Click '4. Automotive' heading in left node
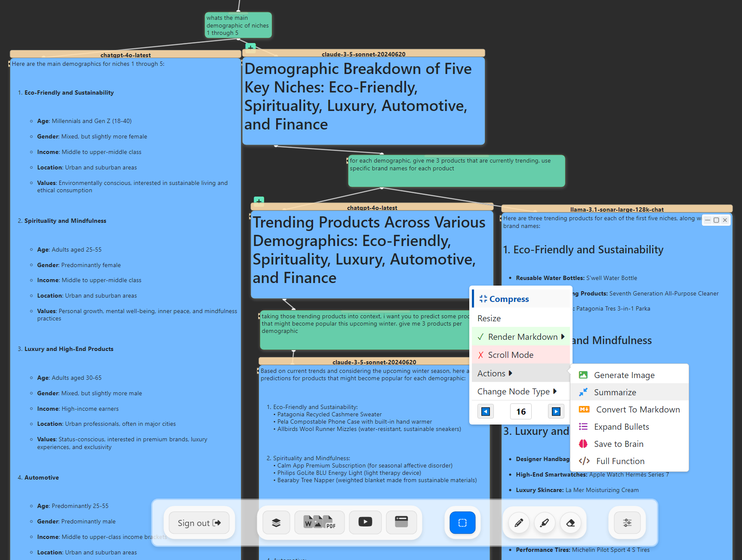The width and height of the screenshot is (742, 560). pyautogui.click(x=41, y=477)
